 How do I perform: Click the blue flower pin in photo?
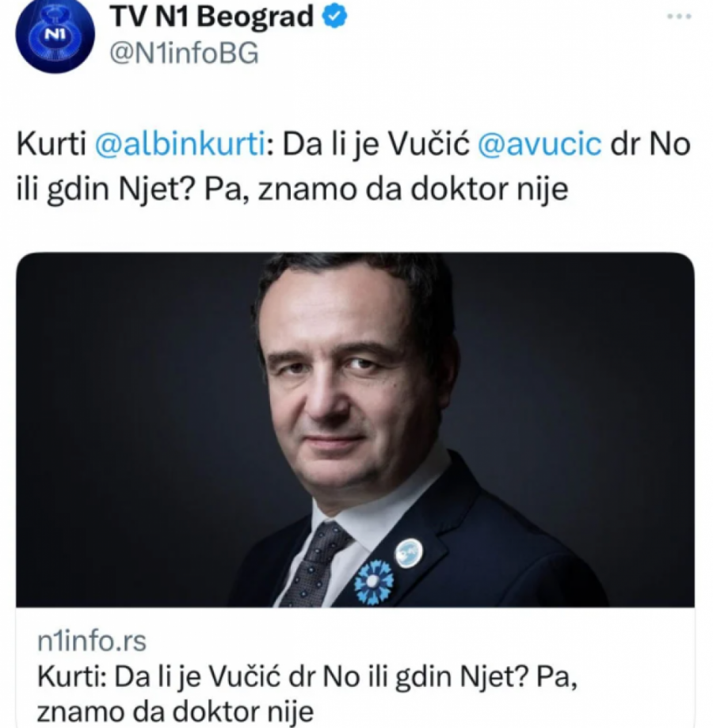coord(374,582)
